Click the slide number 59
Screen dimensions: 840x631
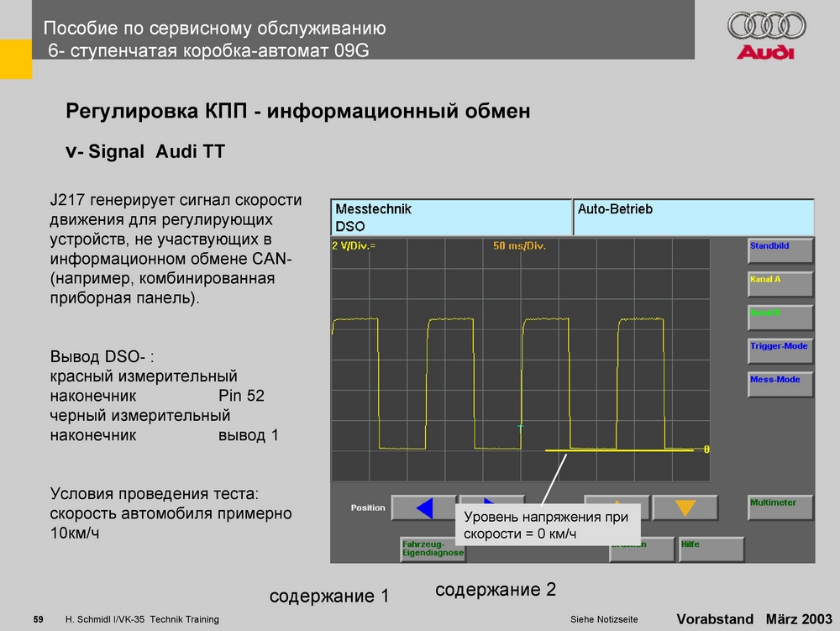38,619
